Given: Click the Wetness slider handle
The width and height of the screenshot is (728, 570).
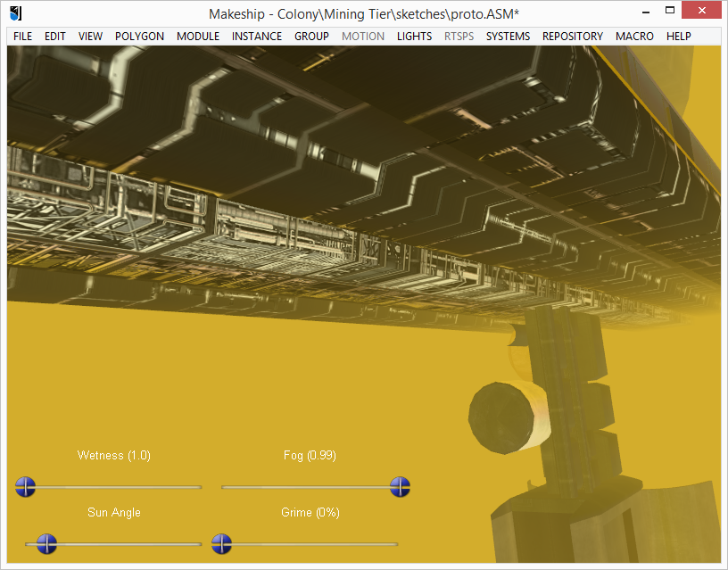Looking at the screenshot, I should [25, 487].
